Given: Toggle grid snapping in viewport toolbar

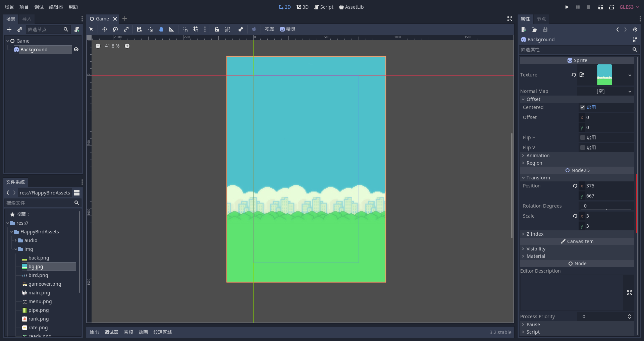Looking at the screenshot, I should point(196,29).
